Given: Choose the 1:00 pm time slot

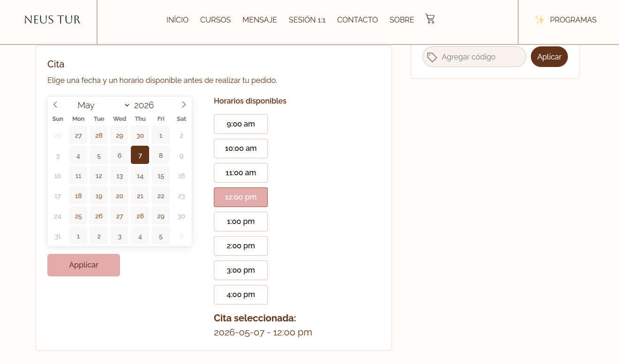Looking at the screenshot, I should [x=241, y=222].
